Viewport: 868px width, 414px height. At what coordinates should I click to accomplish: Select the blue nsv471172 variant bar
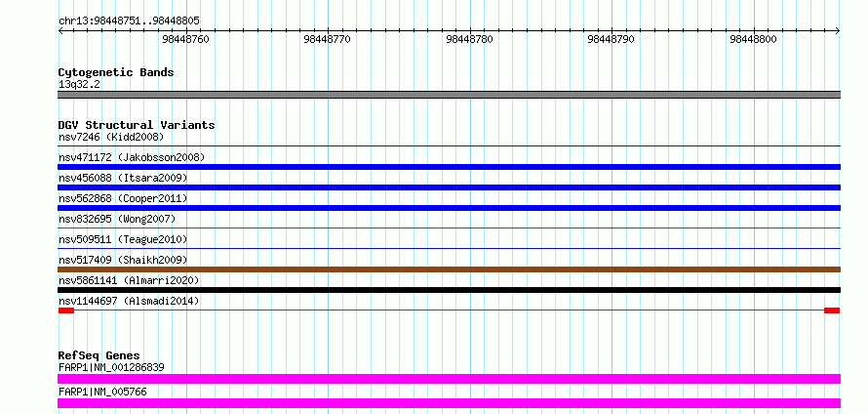(x=449, y=167)
